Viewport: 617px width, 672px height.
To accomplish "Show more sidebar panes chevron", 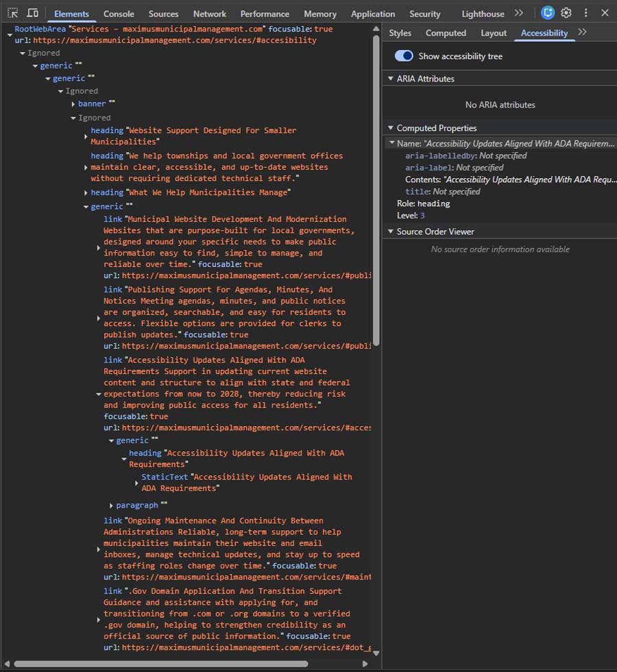I will (x=582, y=32).
